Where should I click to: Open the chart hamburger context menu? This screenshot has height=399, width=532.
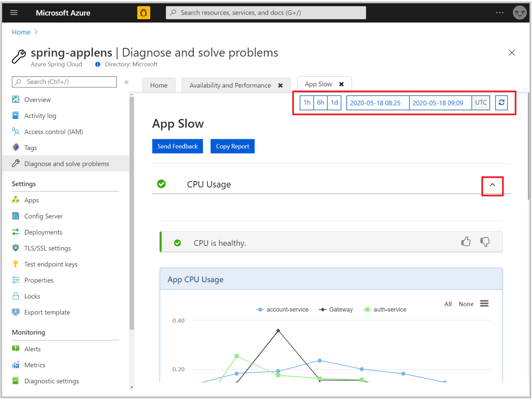click(x=484, y=304)
